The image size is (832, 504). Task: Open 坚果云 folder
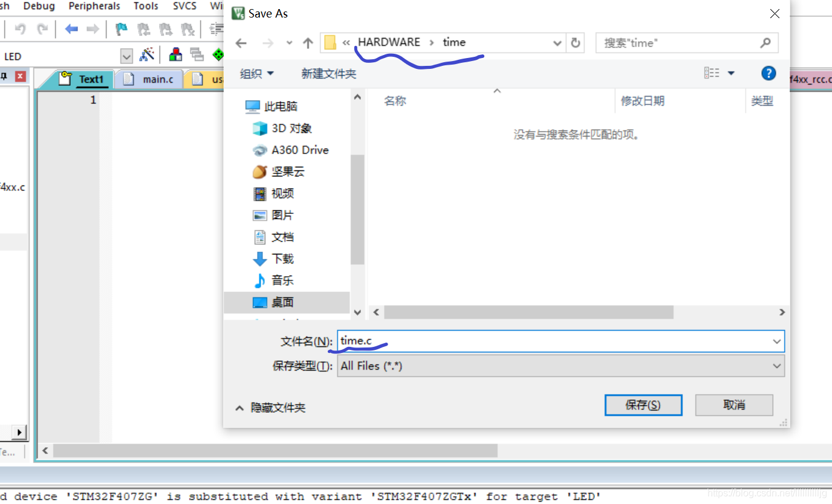pos(278,172)
